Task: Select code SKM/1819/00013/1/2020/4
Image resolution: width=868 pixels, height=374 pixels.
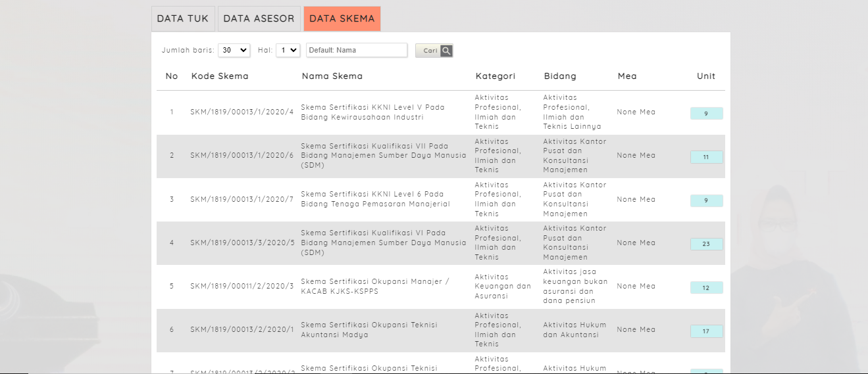Action: (x=242, y=112)
